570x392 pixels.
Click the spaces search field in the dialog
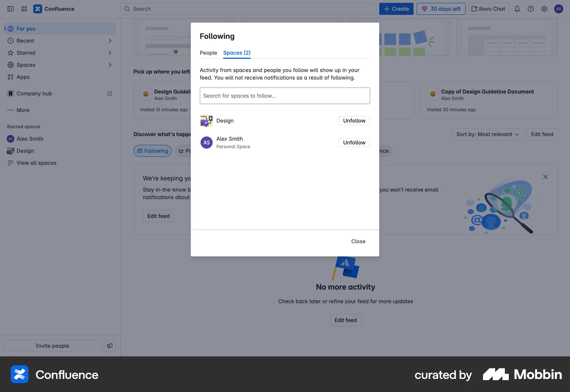285,96
